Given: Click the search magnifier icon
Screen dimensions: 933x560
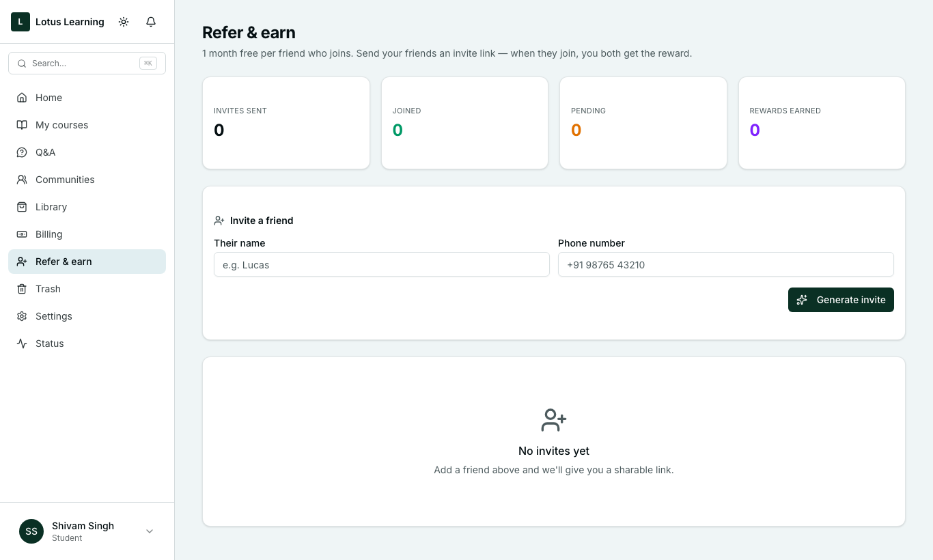Looking at the screenshot, I should [22, 64].
